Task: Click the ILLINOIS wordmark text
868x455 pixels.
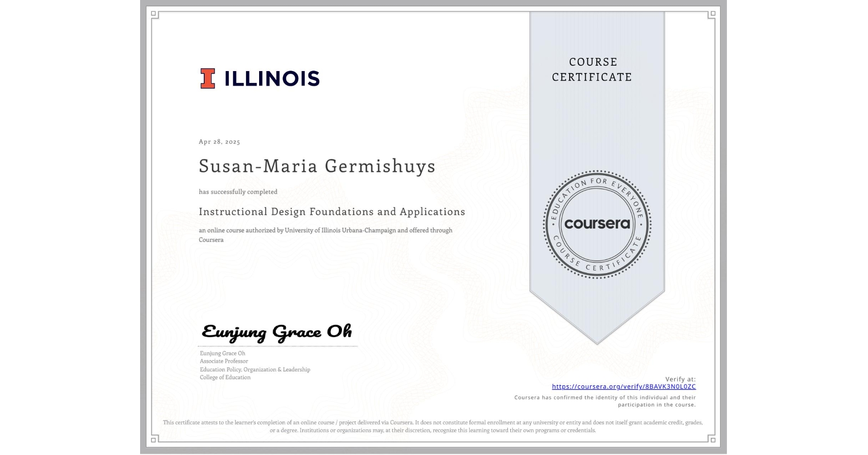Action: 272,78
